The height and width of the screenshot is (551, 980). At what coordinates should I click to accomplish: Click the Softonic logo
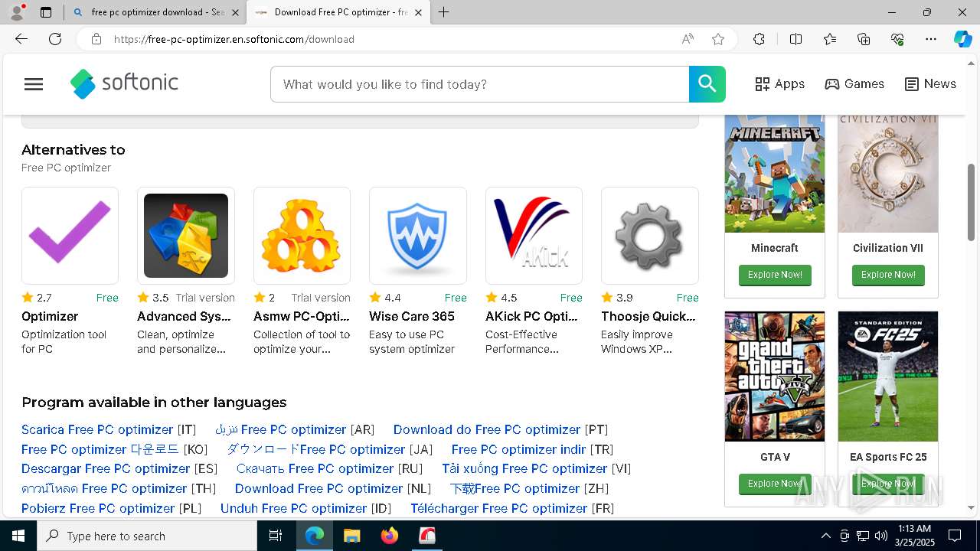coord(124,84)
